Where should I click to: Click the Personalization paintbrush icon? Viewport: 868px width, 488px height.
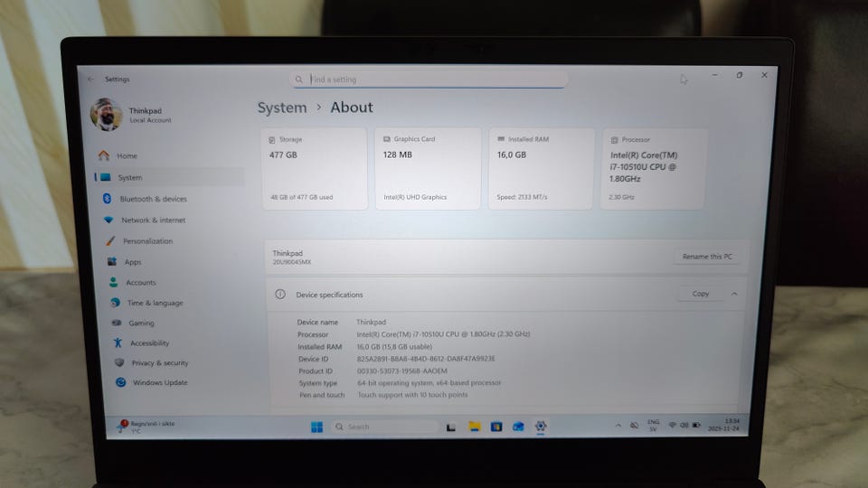110,240
